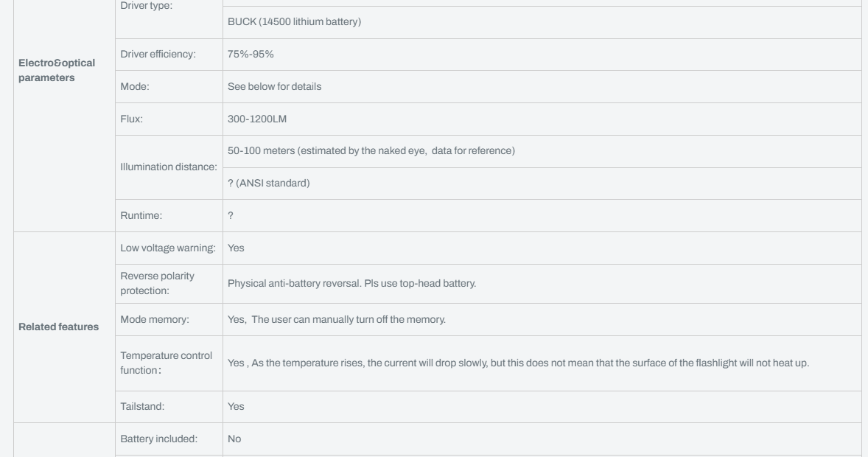Click the Physical anti-battery reversal description
The image size is (868, 457).
pyautogui.click(x=351, y=284)
